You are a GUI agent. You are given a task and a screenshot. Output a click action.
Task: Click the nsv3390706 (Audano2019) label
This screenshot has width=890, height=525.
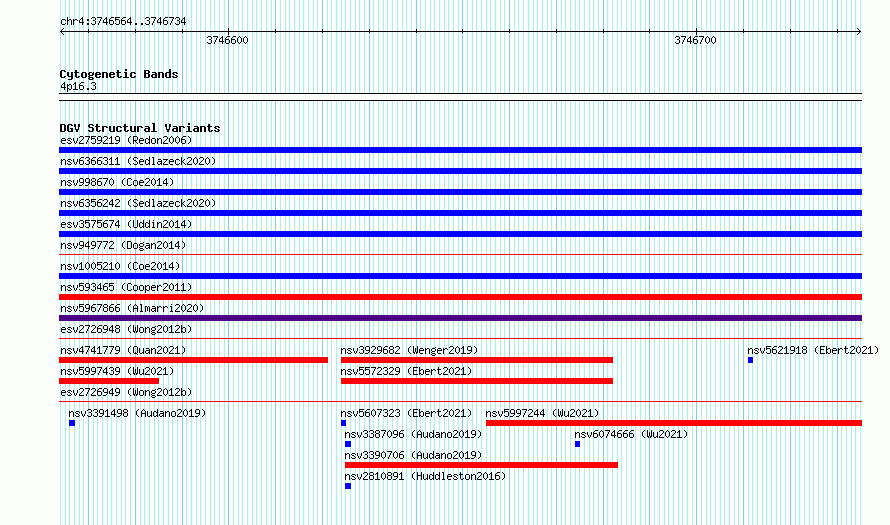413,455
